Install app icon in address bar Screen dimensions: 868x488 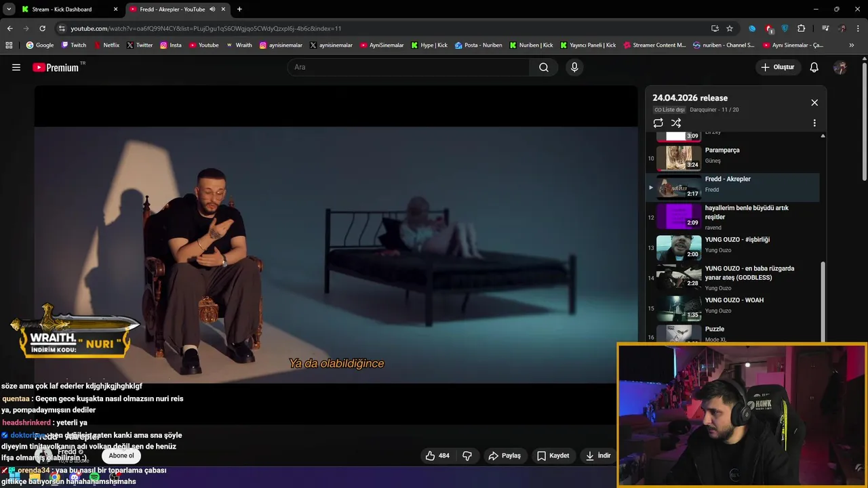(x=715, y=28)
